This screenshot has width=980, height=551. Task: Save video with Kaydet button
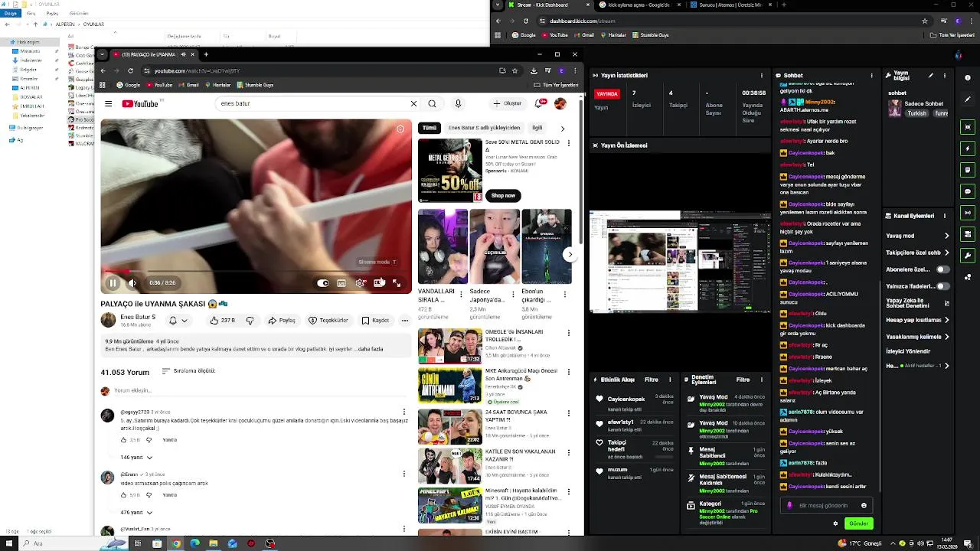tap(376, 321)
